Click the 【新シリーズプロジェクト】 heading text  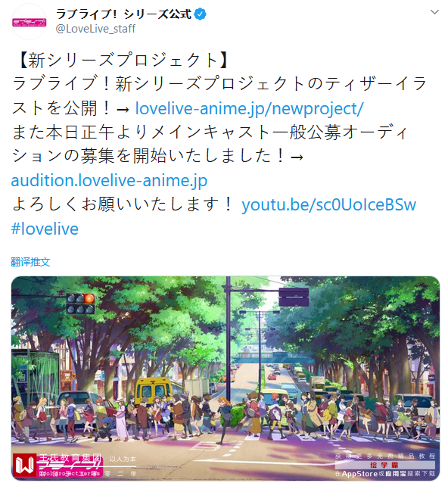point(123,60)
